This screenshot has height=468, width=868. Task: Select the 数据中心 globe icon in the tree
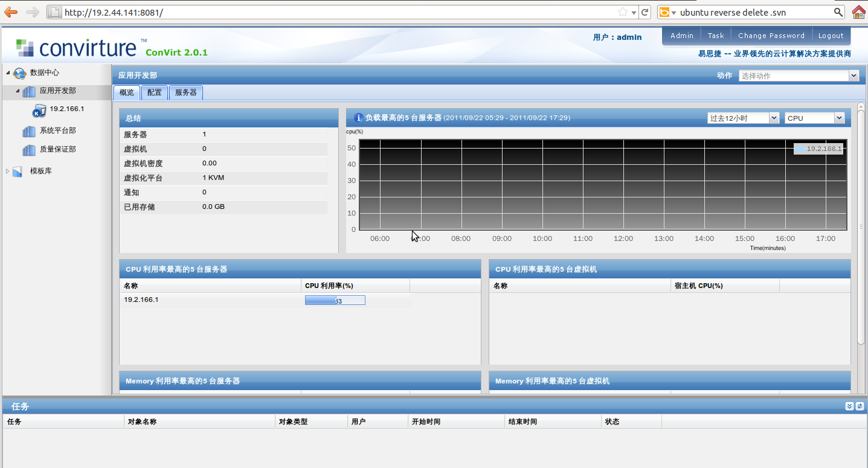tap(20, 73)
